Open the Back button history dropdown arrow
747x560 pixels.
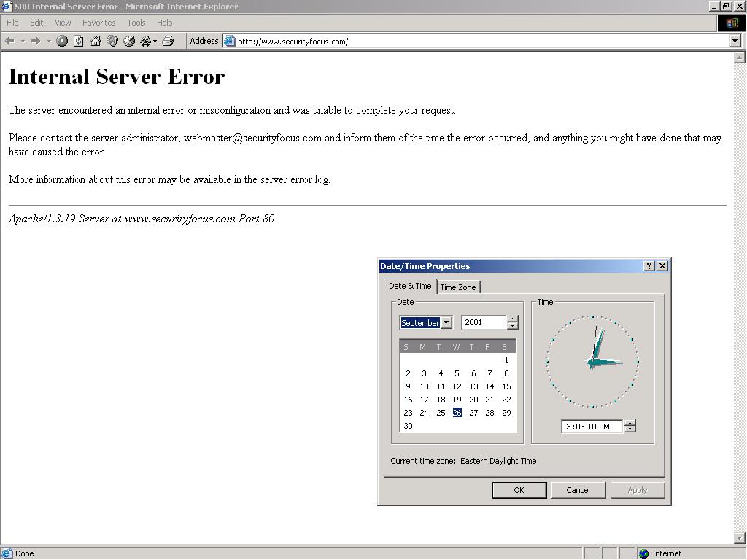coord(23,41)
